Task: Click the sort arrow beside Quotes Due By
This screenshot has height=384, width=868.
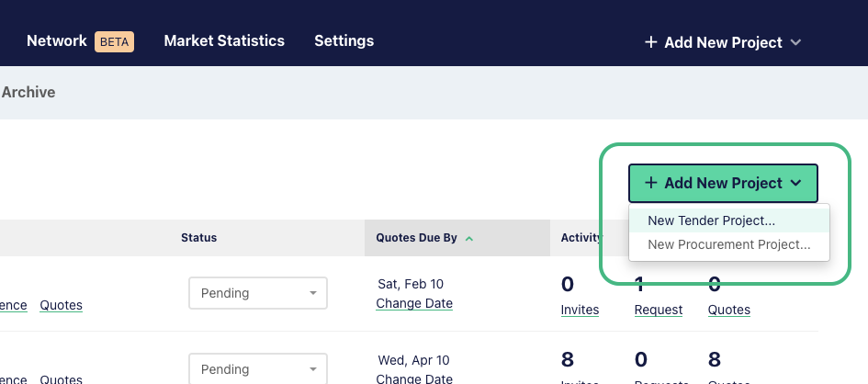Action: click(x=469, y=239)
